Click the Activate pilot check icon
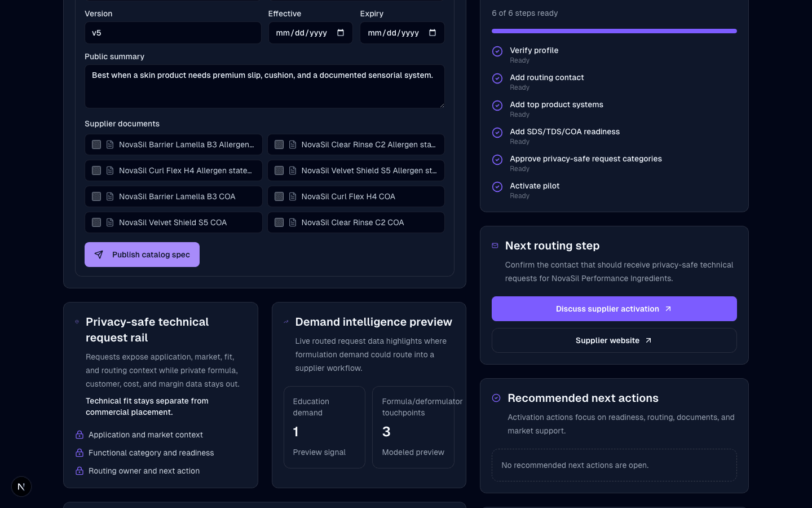The height and width of the screenshot is (508, 812). [x=497, y=187]
